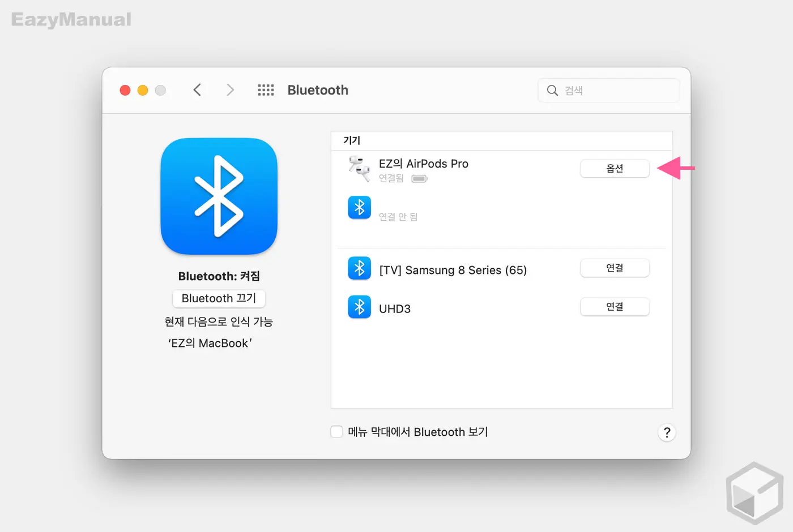This screenshot has width=793, height=532.
Task: Go back with the left chevron
Action: [197, 90]
